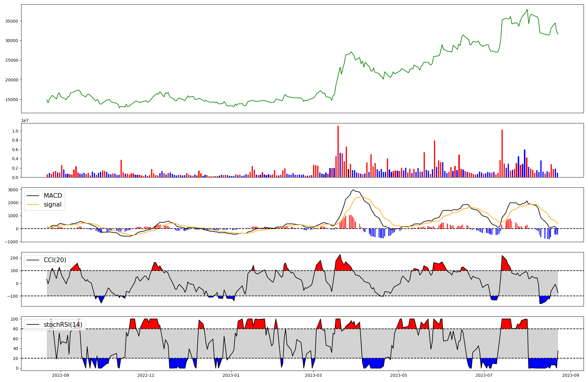Image resolution: width=588 pixels, height=382 pixels.
Task: Click the 2023-01 date axis label
Action: [x=231, y=375]
